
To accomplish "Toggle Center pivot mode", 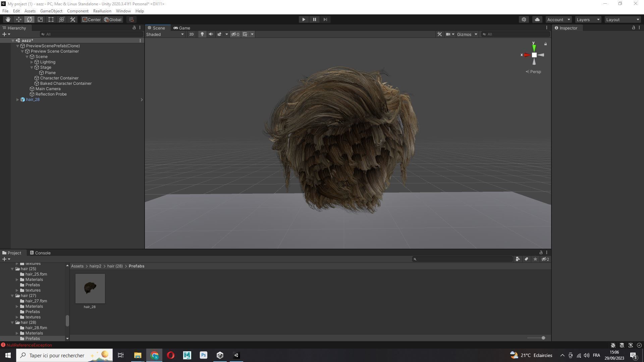I will pos(91,19).
